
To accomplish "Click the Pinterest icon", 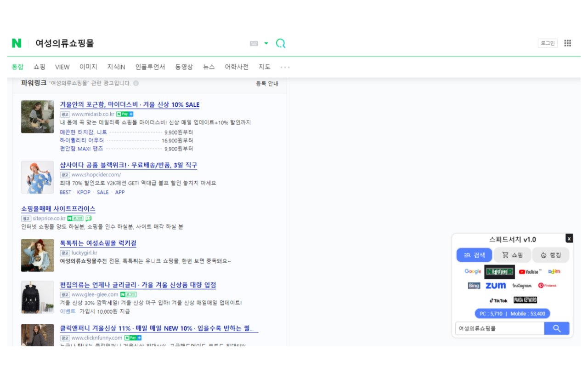I will pos(548,285).
